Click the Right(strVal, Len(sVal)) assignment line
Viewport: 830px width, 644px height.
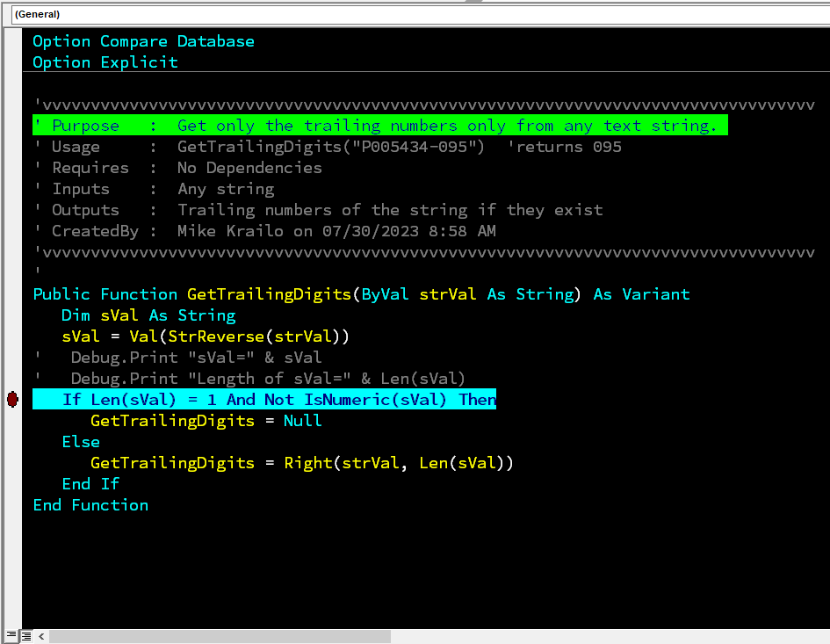pos(301,463)
